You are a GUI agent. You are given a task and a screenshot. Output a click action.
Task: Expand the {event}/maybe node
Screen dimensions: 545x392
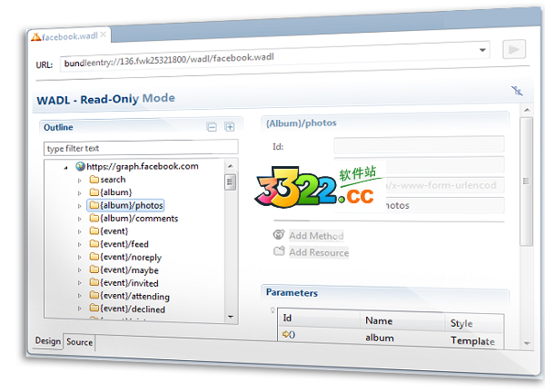pyautogui.click(x=80, y=270)
